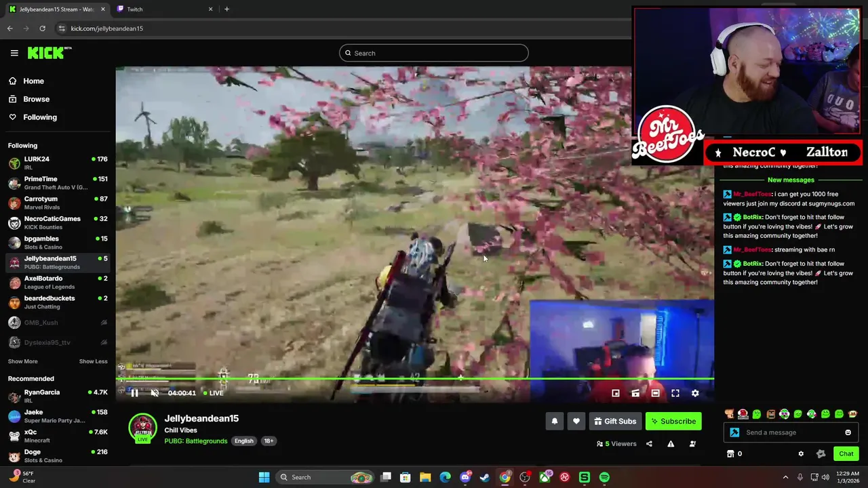The height and width of the screenshot is (488, 868).
Task: Click the user icon beside report
Action: tap(692, 444)
